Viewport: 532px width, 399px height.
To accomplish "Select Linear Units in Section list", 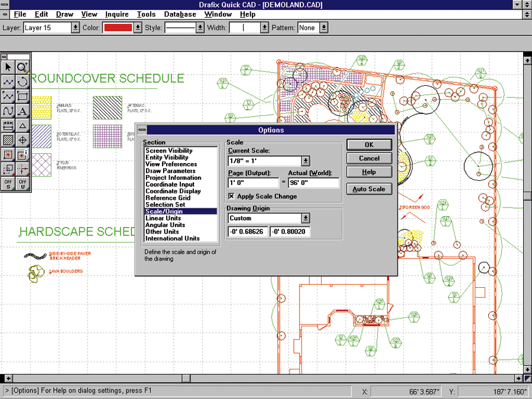I will pos(163,218).
